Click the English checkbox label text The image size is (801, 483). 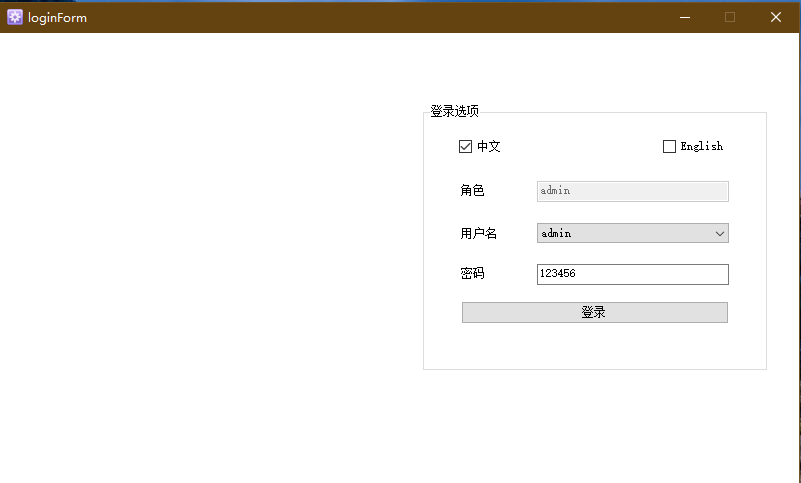pos(701,147)
